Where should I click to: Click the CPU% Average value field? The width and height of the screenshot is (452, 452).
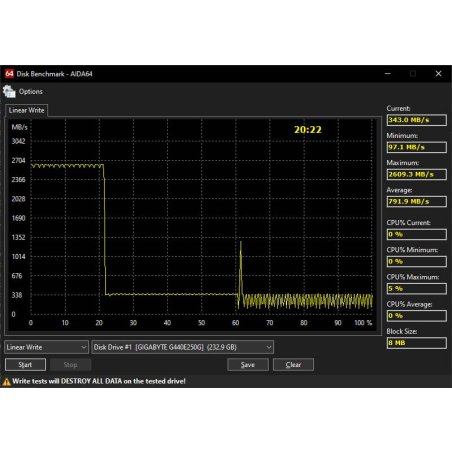coord(416,316)
